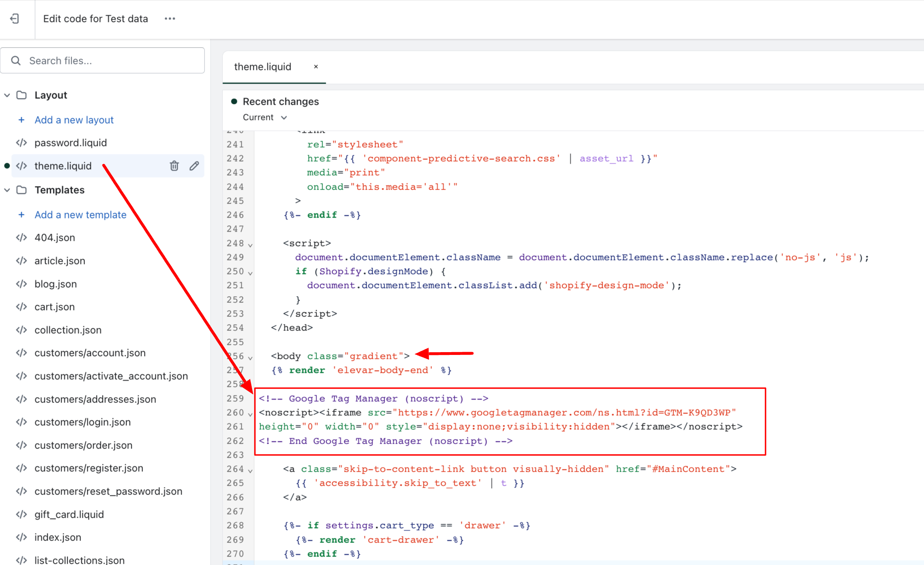924x565 pixels.
Task: Click Add a new layout link
Action: pos(74,120)
